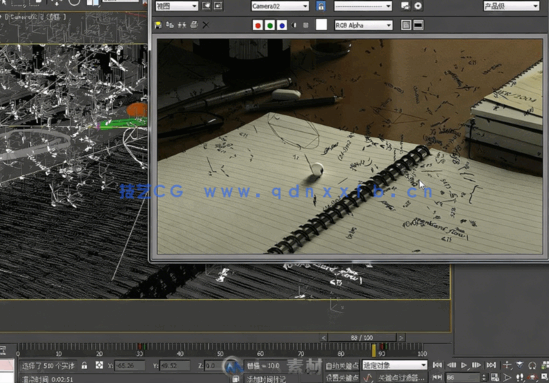Toggle key mode button
549x383 pixels.
click(437, 377)
